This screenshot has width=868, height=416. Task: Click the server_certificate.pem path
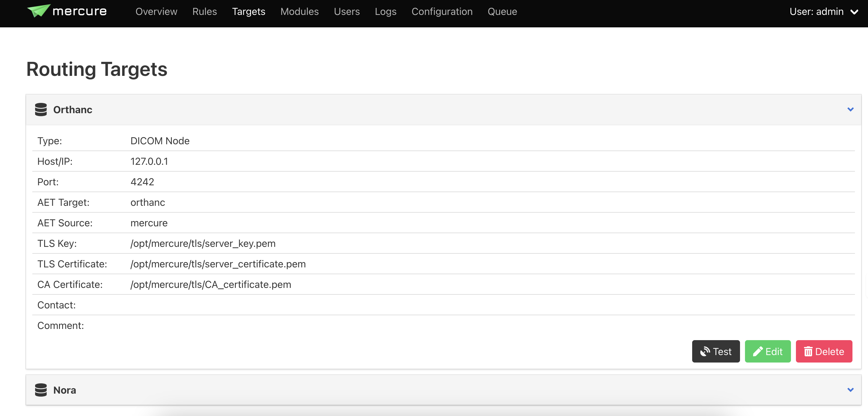(x=218, y=264)
